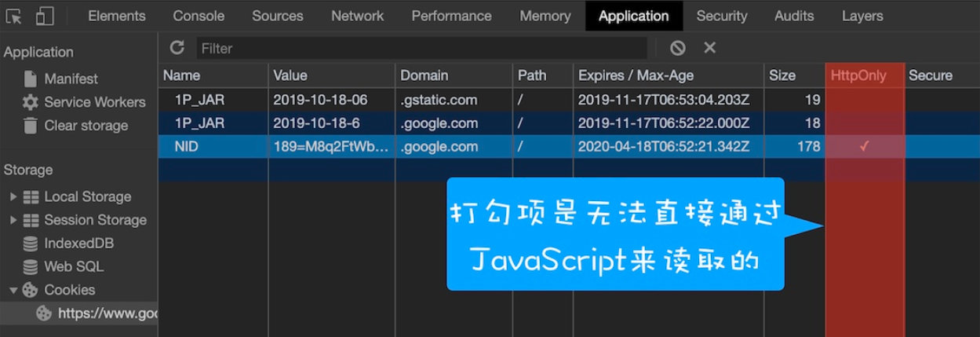Click the .gstatic.com domain cell

(439, 100)
